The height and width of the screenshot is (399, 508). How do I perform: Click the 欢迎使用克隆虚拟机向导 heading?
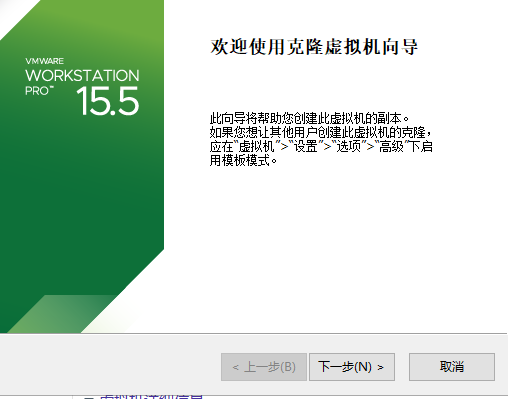314,47
